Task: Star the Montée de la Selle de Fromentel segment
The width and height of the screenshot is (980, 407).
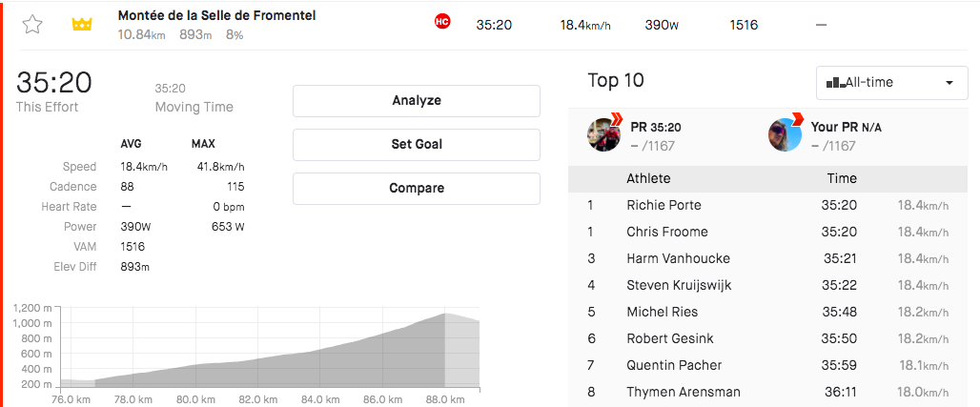Action: [x=31, y=25]
